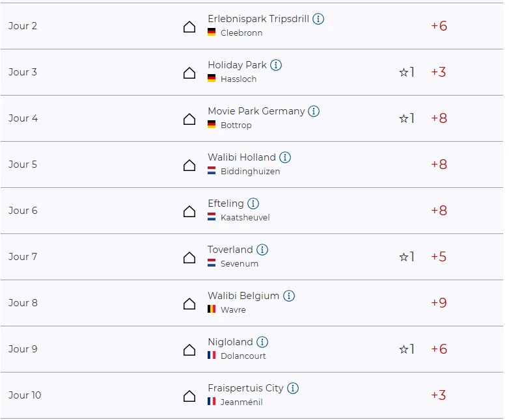The width and height of the screenshot is (509, 420).
Task: Click house icon on Jour 2 row
Action: pos(189,27)
